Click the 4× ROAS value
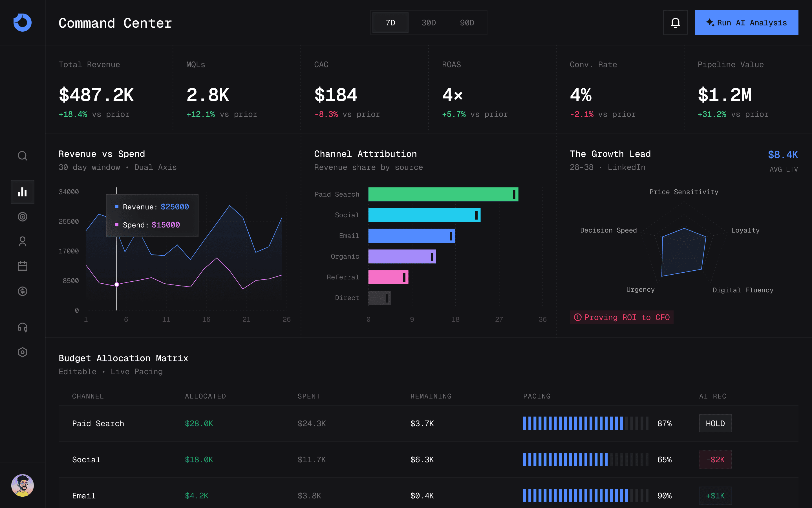Image resolution: width=812 pixels, height=508 pixels. click(452, 95)
